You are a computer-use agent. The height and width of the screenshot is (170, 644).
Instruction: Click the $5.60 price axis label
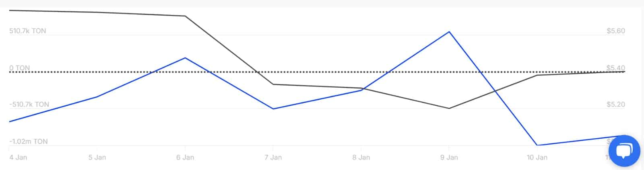click(x=615, y=31)
